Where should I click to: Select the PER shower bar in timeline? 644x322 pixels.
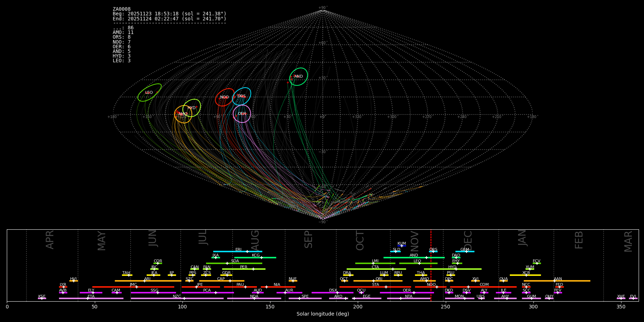[244, 269]
